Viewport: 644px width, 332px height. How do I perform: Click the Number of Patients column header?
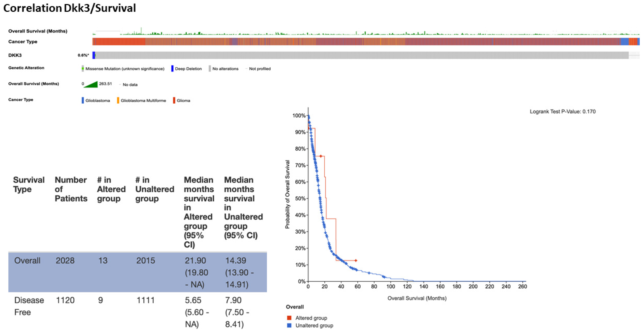[71, 189]
